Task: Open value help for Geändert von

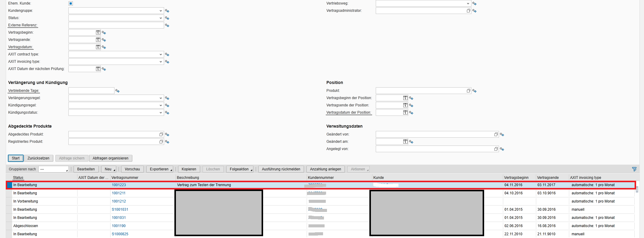Action: [x=496, y=134]
